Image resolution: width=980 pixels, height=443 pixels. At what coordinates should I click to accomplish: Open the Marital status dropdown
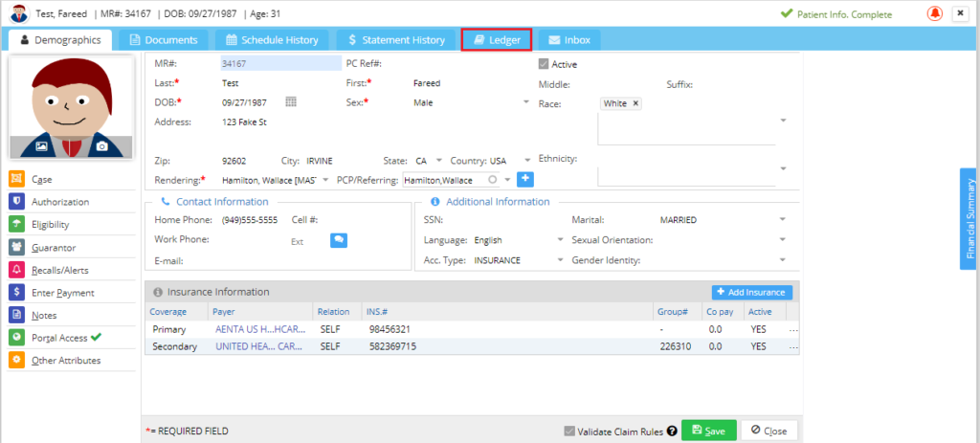(783, 220)
